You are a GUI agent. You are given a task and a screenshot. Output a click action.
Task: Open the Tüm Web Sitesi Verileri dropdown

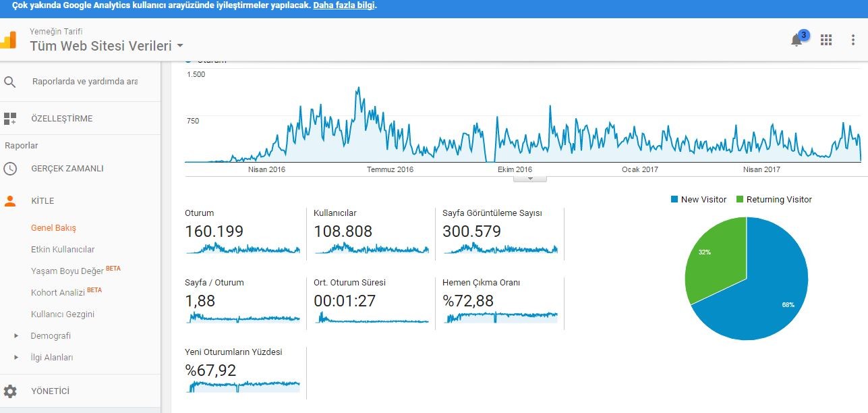click(107, 46)
